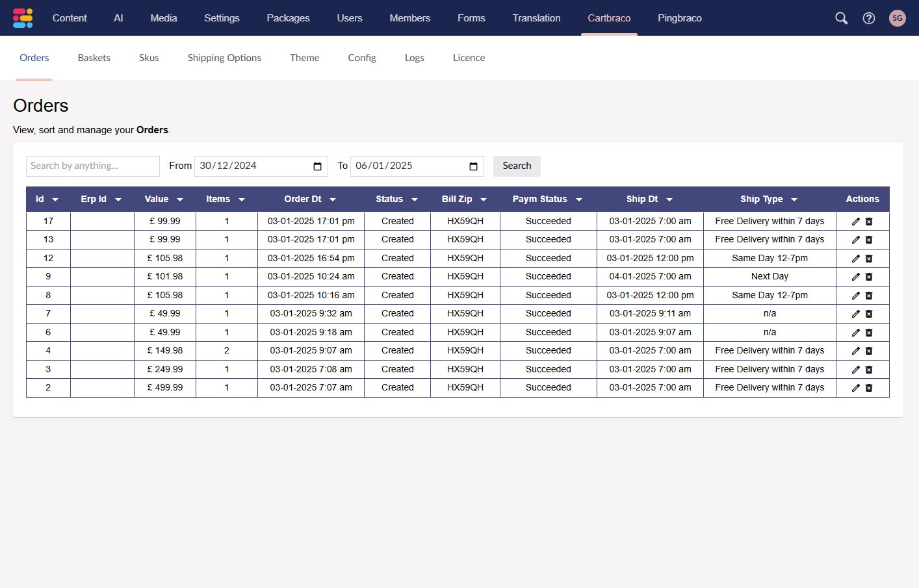Sort by Paym Status column arrow
The width and height of the screenshot is (919, 588).
pyautogui.click(x=579, y=199)
